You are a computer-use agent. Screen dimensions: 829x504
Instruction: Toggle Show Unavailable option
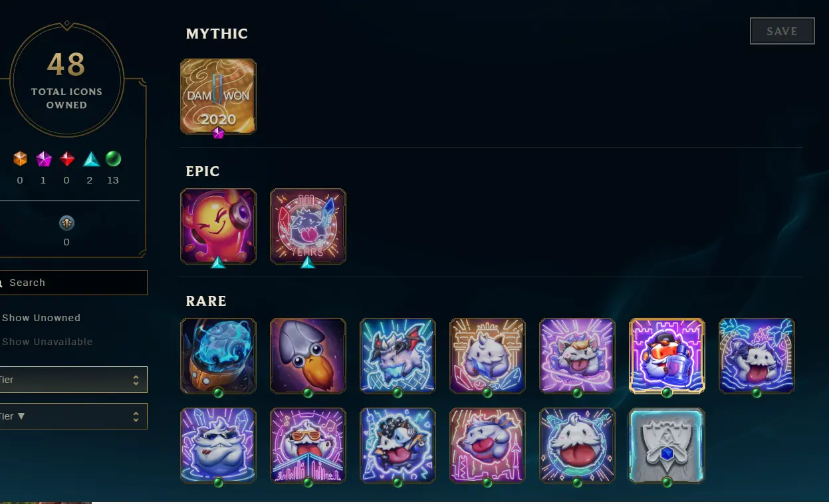pos(47,342)
